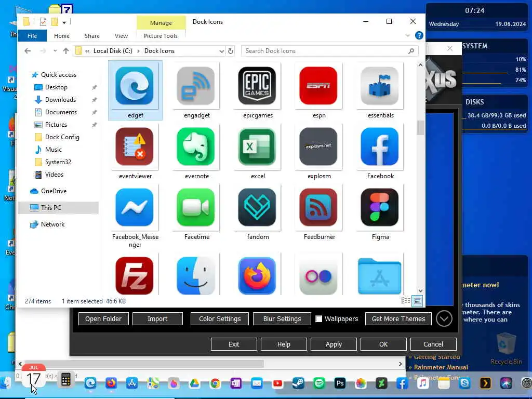
Task: Open Quick Access Toolbar customize dropdown
Action: point(64,22)
